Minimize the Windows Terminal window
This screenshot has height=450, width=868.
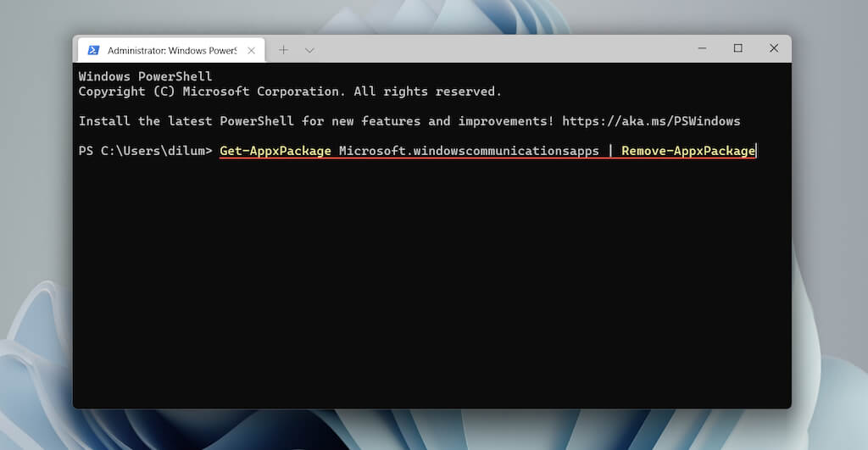[x=702, y=48]
